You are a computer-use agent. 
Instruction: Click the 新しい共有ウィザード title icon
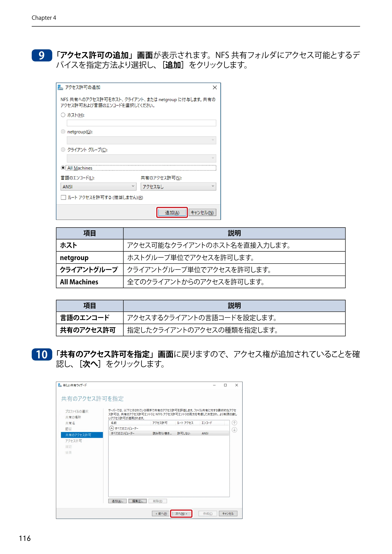[60, 385]
